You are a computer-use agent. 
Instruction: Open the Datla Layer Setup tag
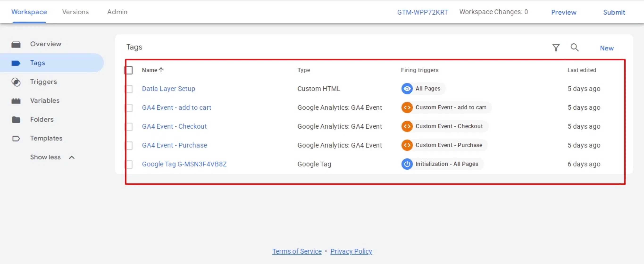click(168, 89)
